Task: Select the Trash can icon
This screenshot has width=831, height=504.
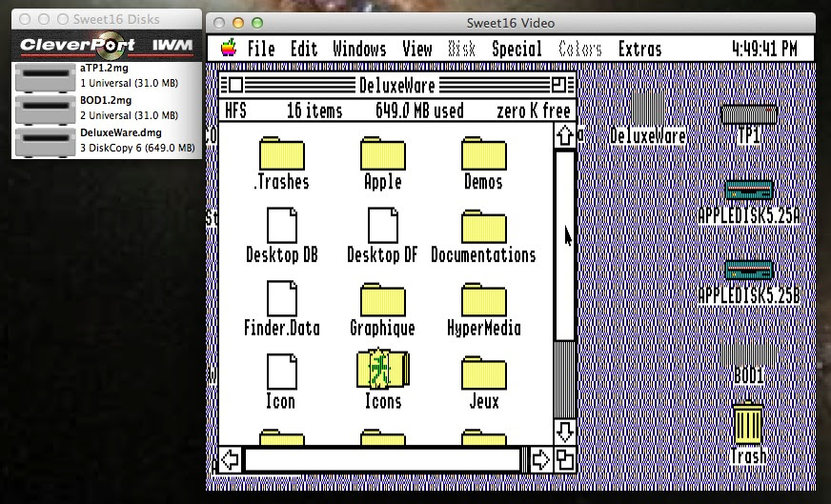Action: 748,422
